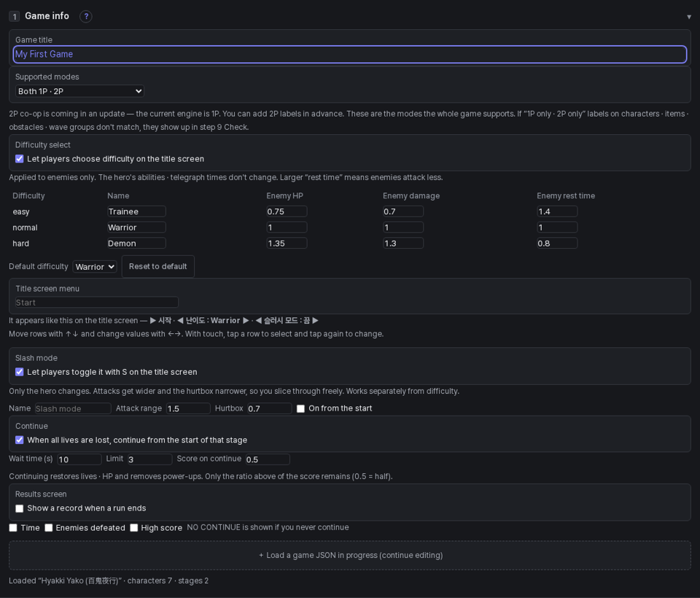700x598 pixels.
Task: Toggle difficulty select on title screen checkbox
Action: coord(19,159)
